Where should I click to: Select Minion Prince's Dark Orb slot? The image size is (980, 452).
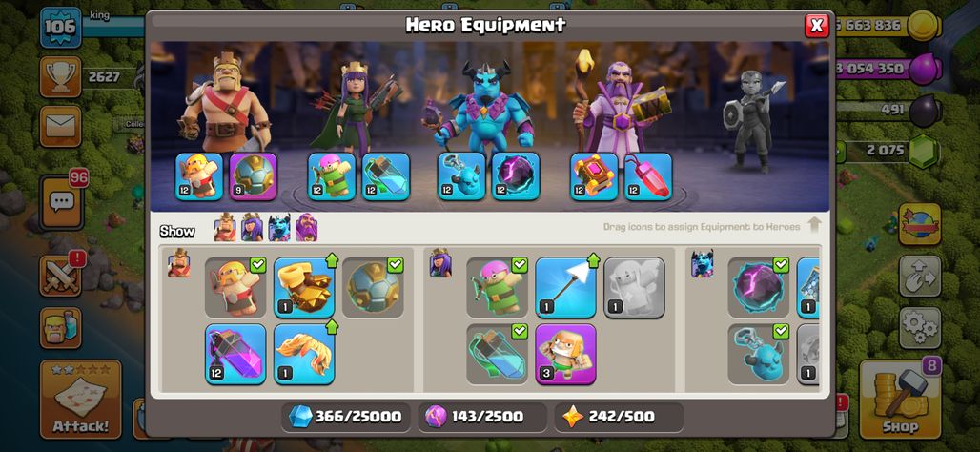pos(516,176)
